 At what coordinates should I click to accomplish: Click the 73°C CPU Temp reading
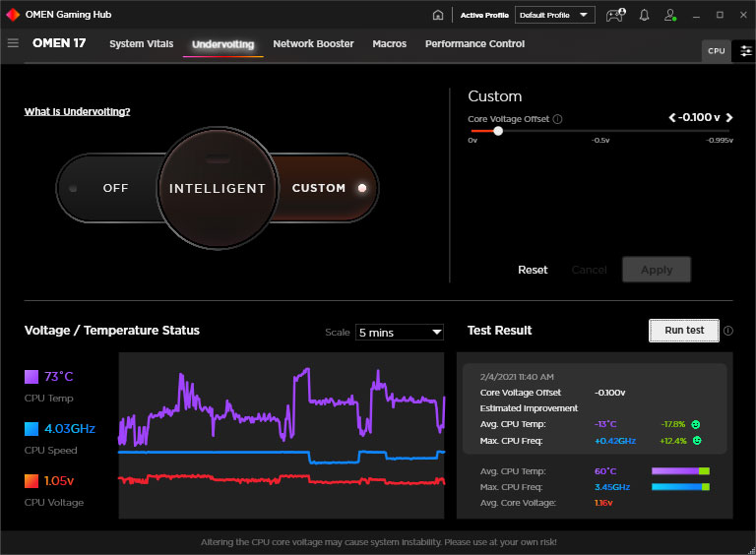[59, 377]
